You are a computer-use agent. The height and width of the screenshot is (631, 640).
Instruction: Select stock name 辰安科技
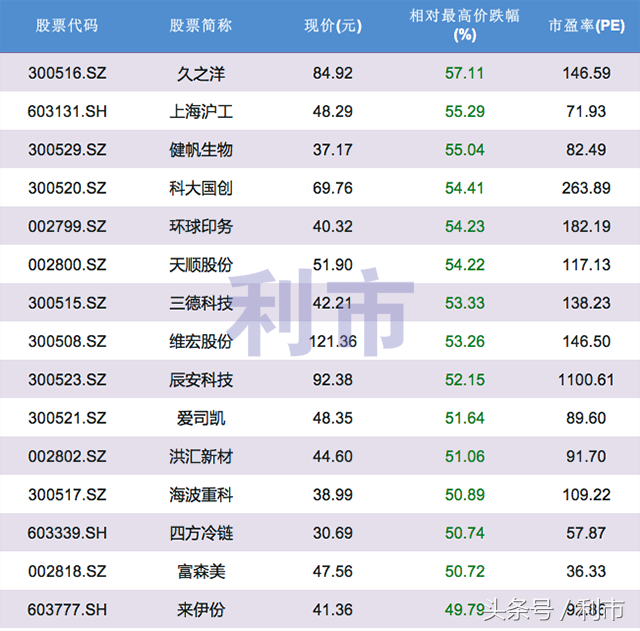coord(201,380)
